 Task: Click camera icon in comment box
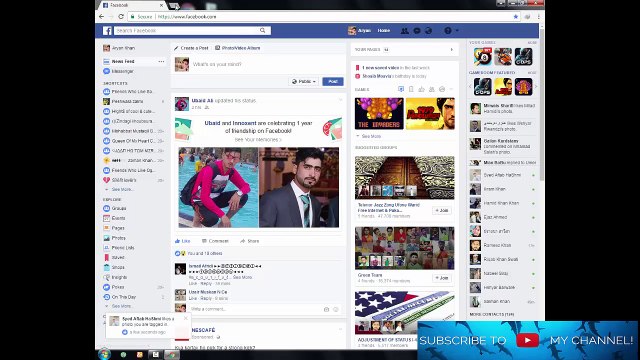point(326,309)
